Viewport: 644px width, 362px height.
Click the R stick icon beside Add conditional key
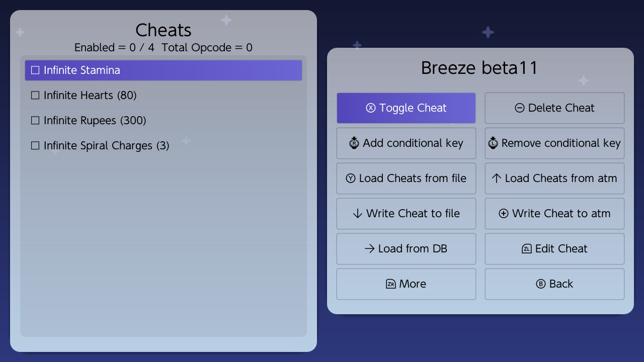354,143
